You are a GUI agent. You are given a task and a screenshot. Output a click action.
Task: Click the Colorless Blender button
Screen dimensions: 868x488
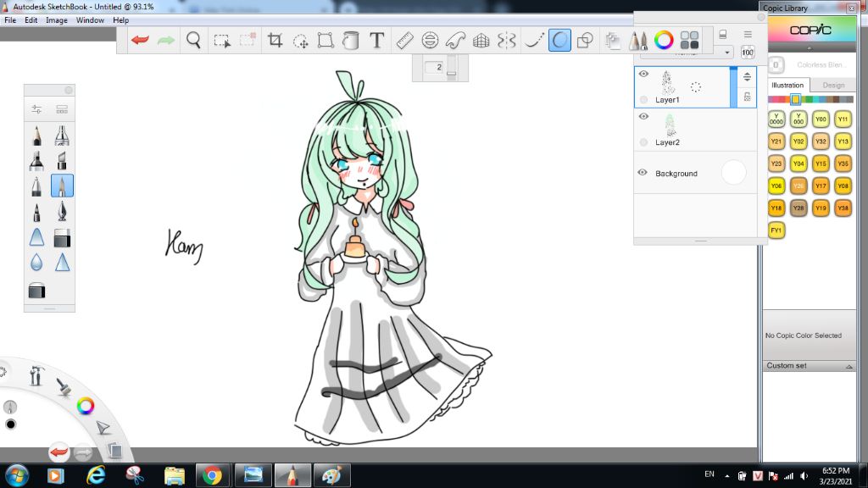(x=776, y=64)
